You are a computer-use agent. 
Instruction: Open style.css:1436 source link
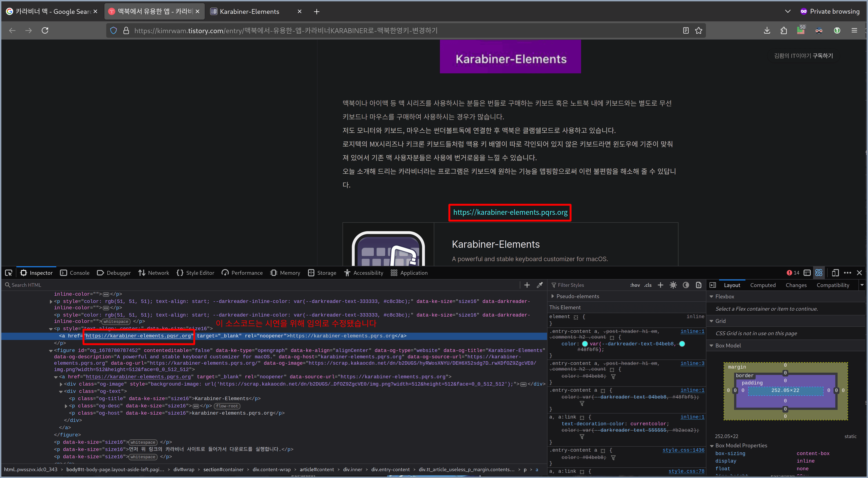coord(683,450)
